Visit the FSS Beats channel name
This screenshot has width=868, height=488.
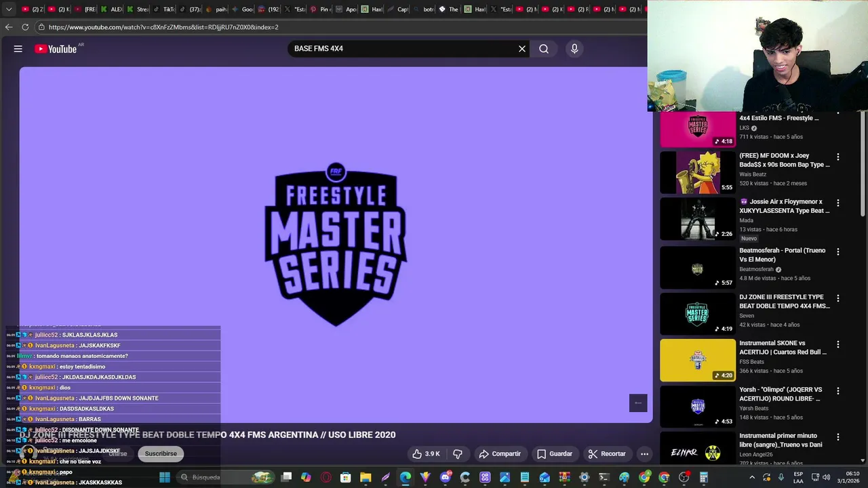click(x=751, y=362)
